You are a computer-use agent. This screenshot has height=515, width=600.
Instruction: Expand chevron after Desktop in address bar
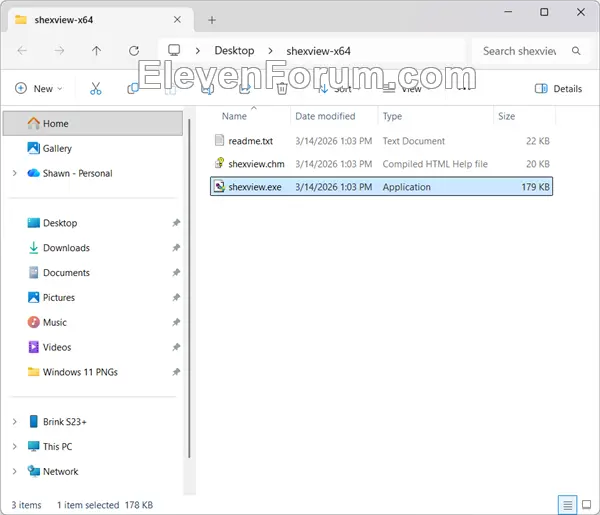tap(271, 51)
